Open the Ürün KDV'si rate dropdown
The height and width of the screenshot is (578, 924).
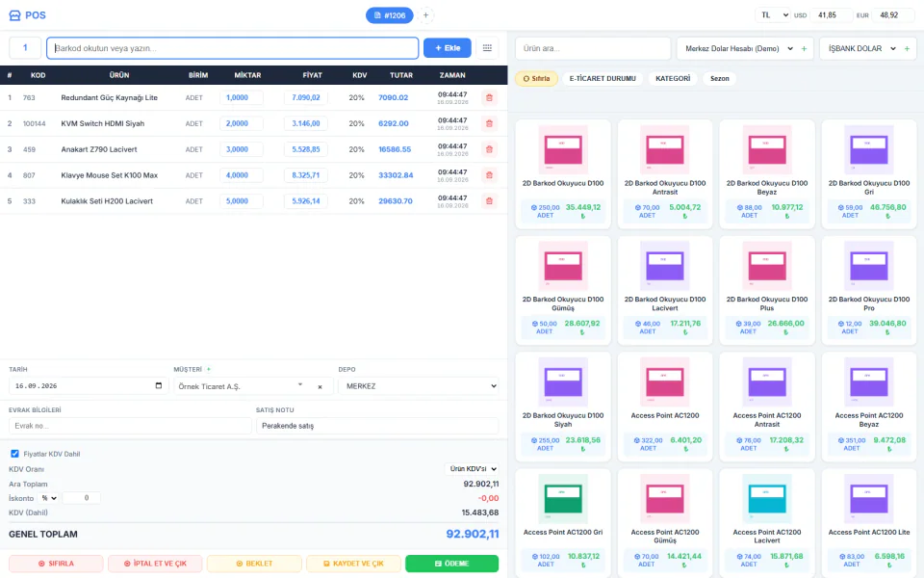471,469
